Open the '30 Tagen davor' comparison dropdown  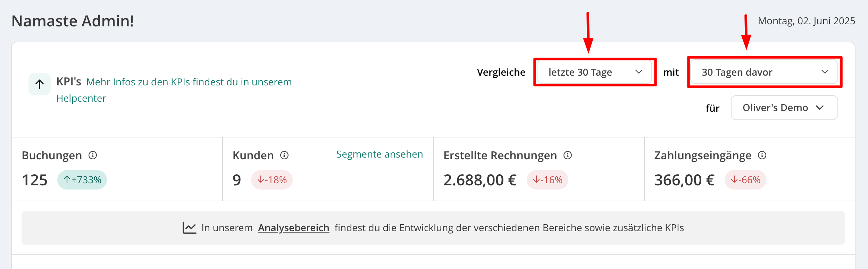(764, 72)
